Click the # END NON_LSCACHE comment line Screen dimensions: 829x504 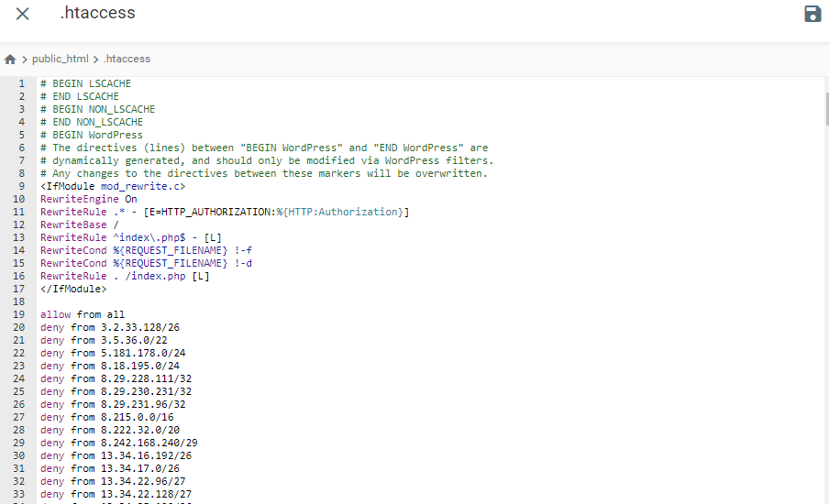click(x=91, y=122)
